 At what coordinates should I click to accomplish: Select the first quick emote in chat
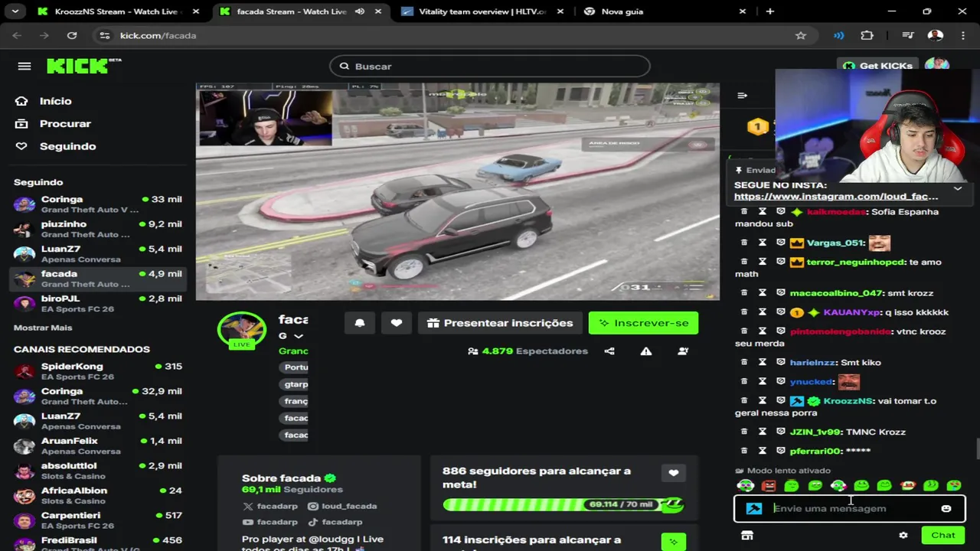[746, 485]
